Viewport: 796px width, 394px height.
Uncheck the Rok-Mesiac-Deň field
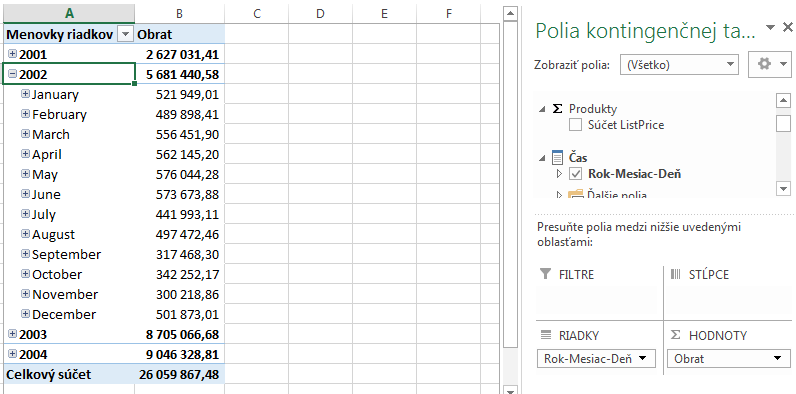575,174
